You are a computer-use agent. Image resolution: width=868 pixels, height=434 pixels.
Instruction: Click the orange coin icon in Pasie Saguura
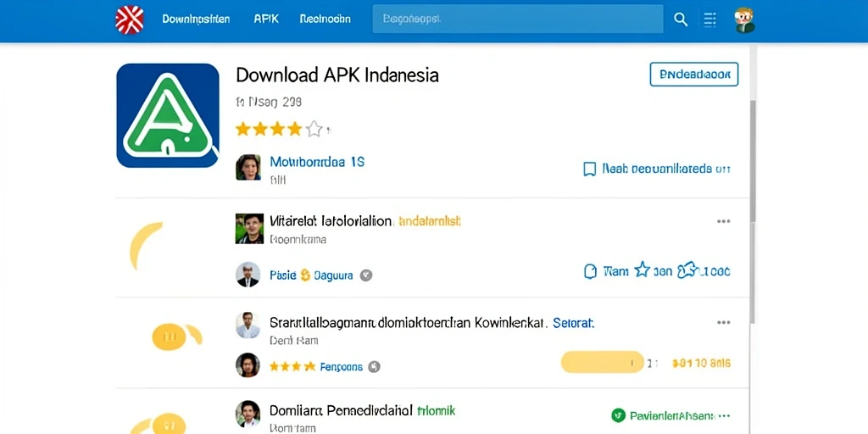(305, 275)
